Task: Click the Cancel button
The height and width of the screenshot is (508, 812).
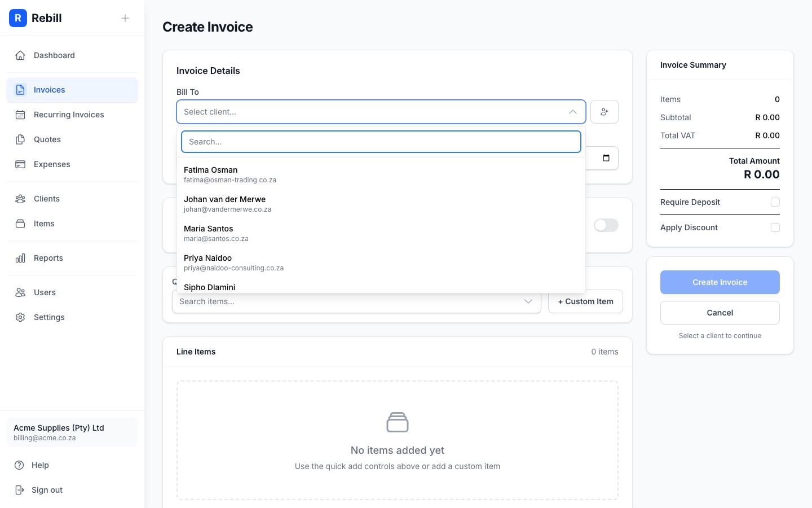Action: 720,313
